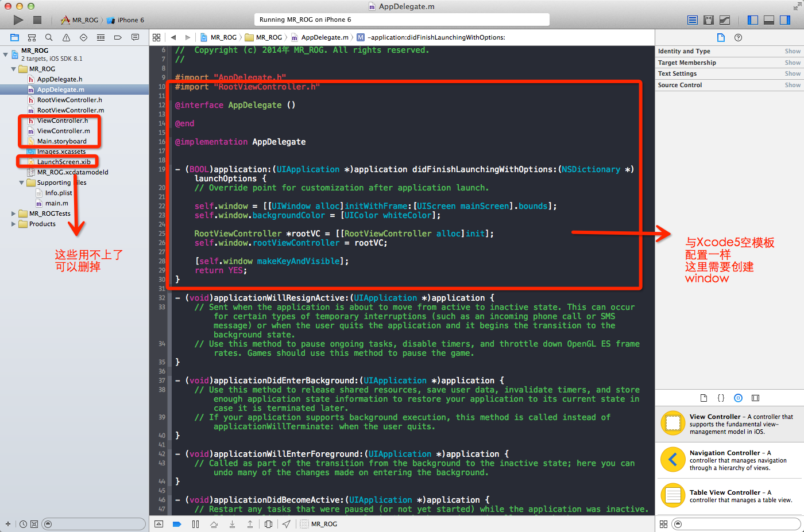The height and width of the screenshot is (532, 804).
Task: Click the navigator filter field
Action: coord(94,524)
